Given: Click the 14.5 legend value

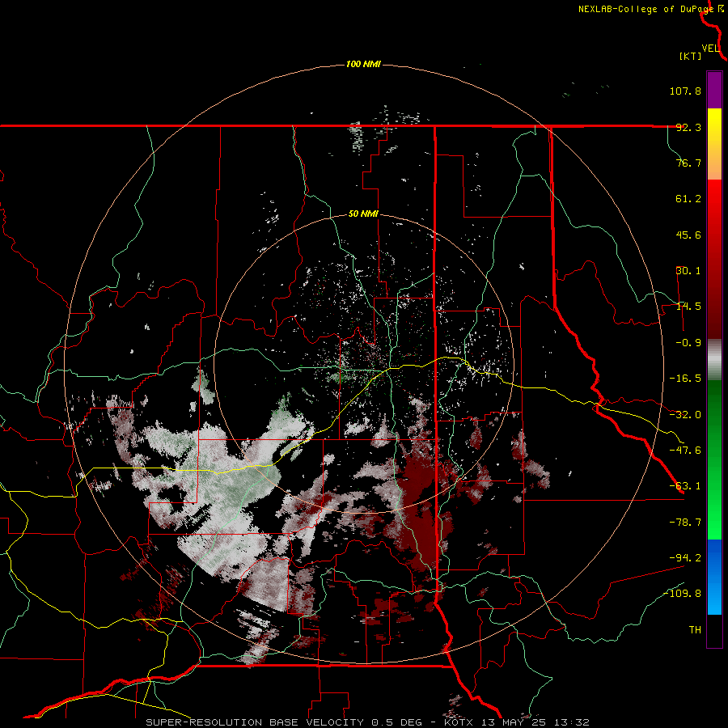Looking at the screenshot, I should click(688, 307).
